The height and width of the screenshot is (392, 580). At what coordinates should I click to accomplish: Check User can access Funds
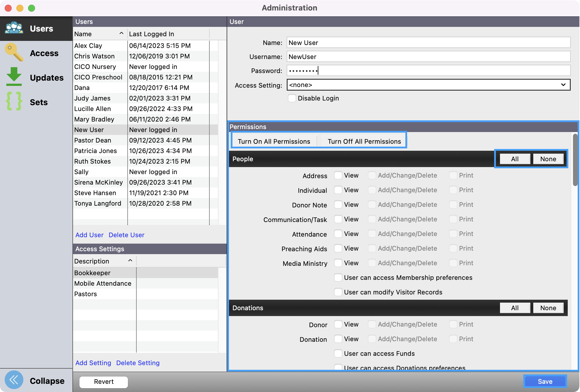point(338,353)
